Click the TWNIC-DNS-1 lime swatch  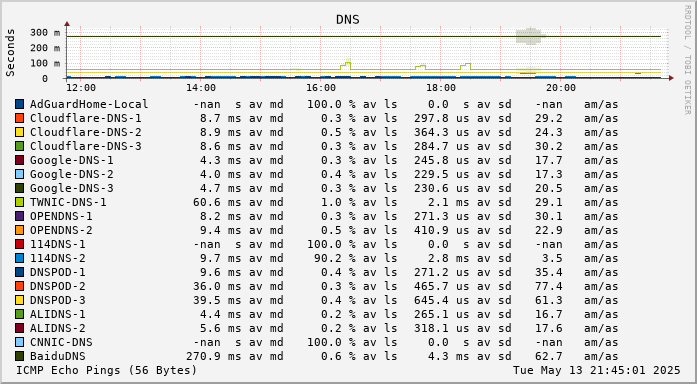coord(20,202)
